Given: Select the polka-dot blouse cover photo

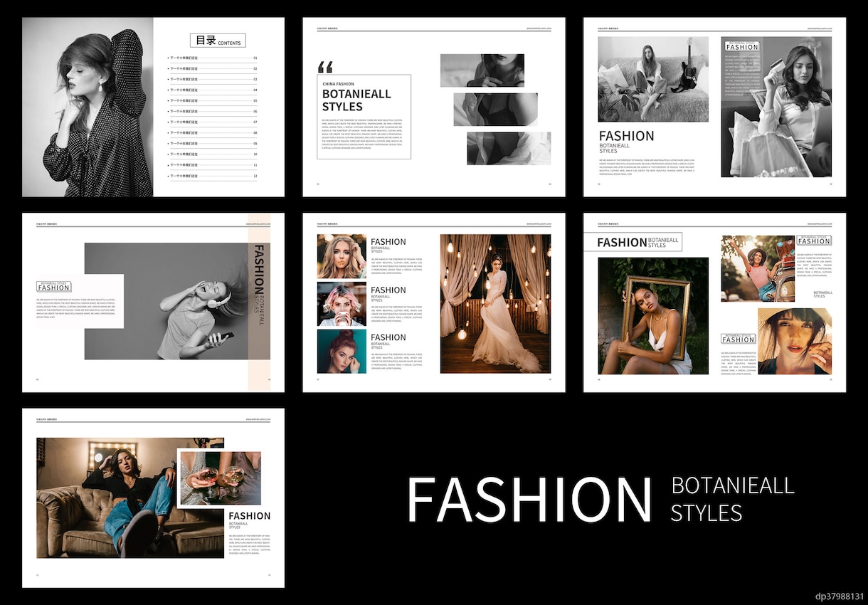Looking at the screenshot, I should click(88, 107).
